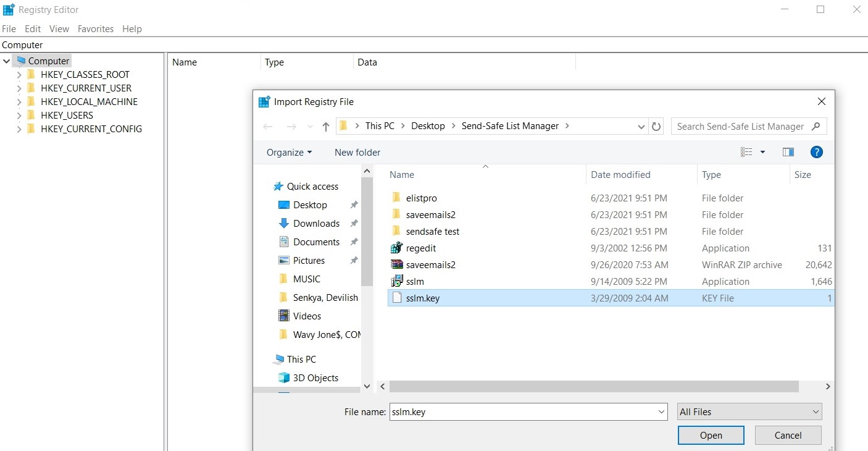Open the All Files type filter dropdown

(x=749, y=411)
